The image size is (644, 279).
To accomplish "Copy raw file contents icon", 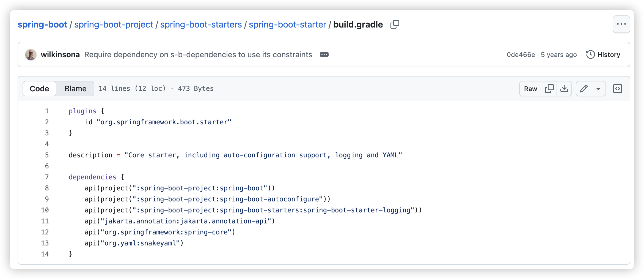I will 549,89.
